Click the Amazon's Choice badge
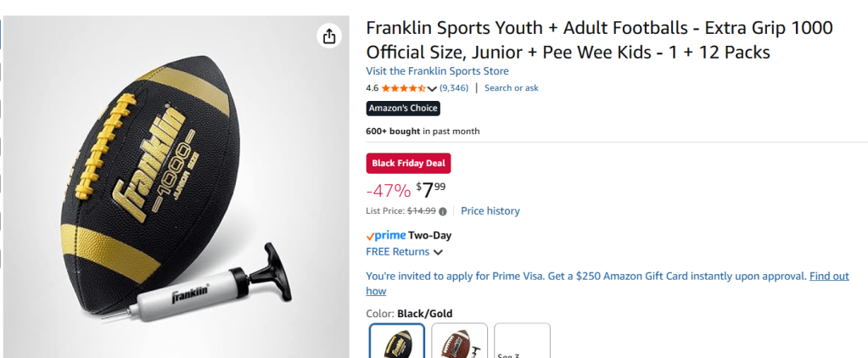868x358 pixels. pos(403,109)
